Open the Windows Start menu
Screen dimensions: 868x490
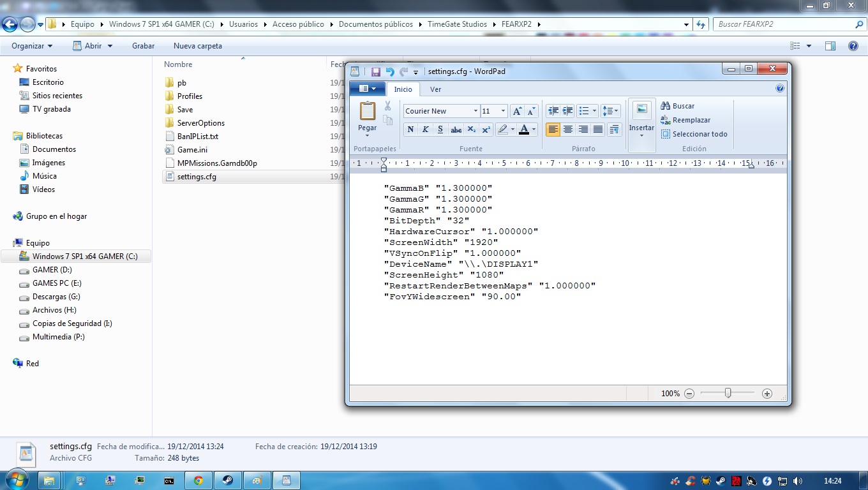click(x=16, y=479)
